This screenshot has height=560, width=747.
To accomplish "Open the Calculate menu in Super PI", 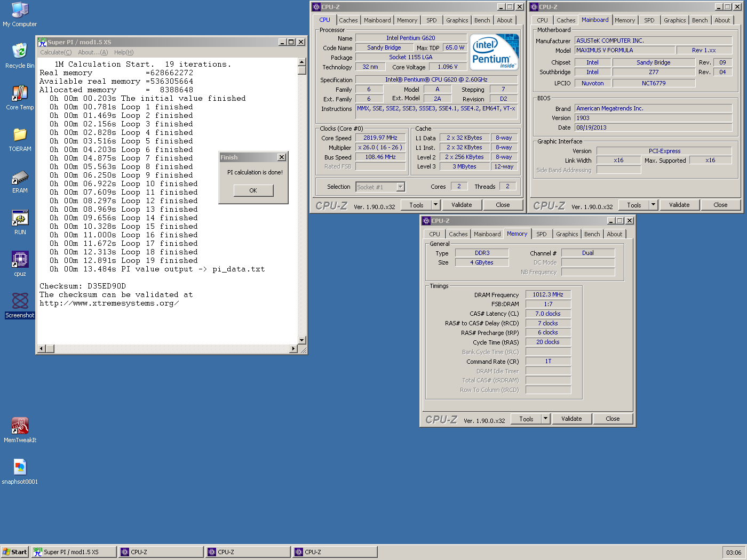I will pyautogui.click(x=55, y=52).
